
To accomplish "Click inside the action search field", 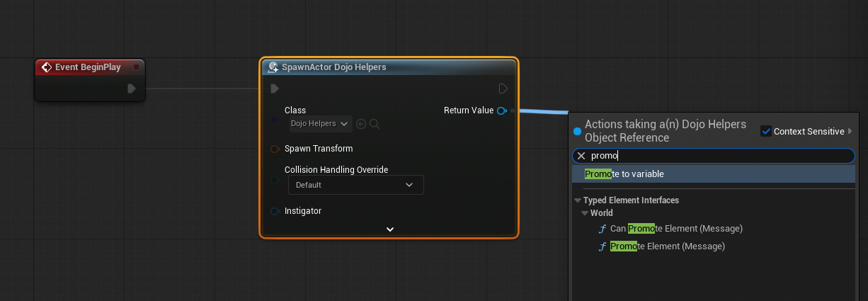I will 715,156.
